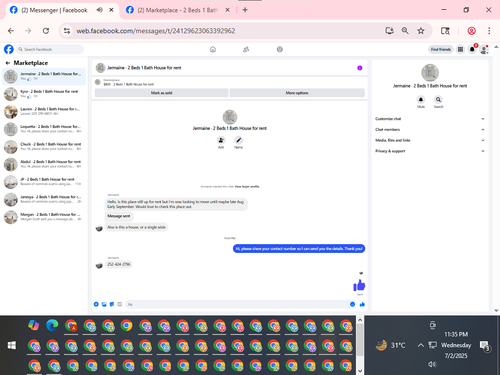The height and width of the screenshot is (375, 500).
Task: Open the notifications bell in Facebook header
Action: tap(472, 49)
